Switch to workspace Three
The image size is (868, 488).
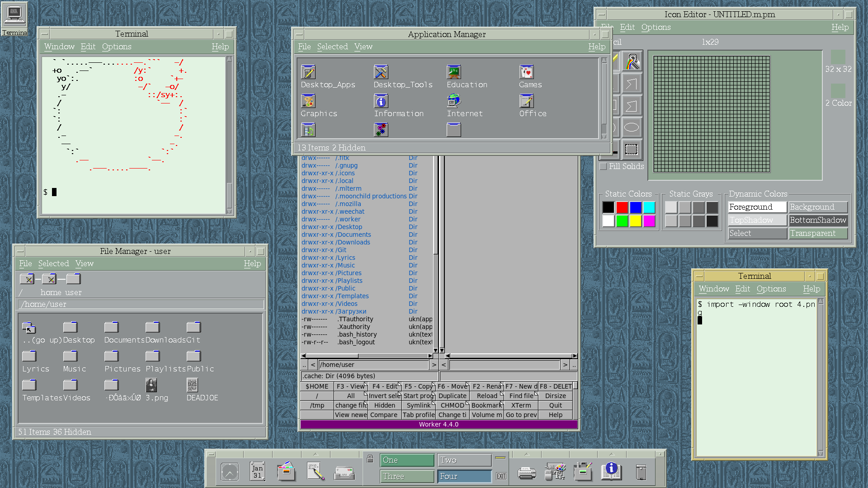(407, 476)
